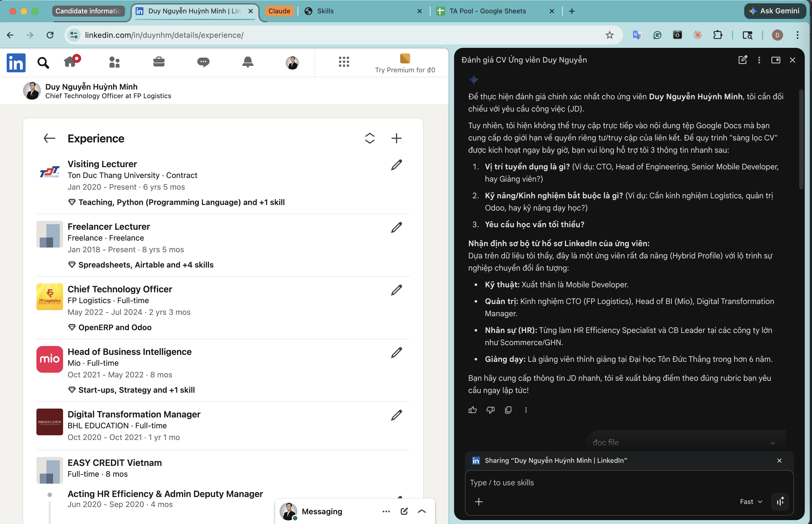Click the reorder experience arrows icon
This screenshot has height=524, width=812.
click(370, 138)
